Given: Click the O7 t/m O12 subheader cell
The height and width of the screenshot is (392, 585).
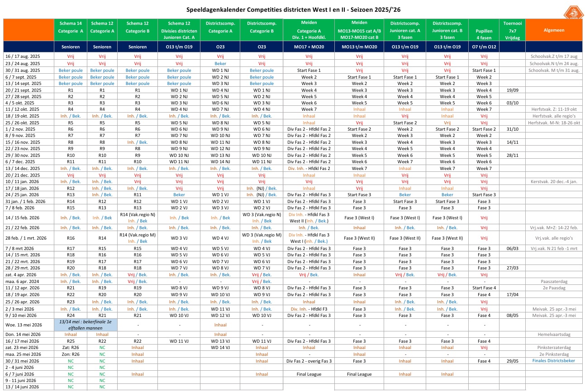Looking at the screenshot, I should click(484, 47).
